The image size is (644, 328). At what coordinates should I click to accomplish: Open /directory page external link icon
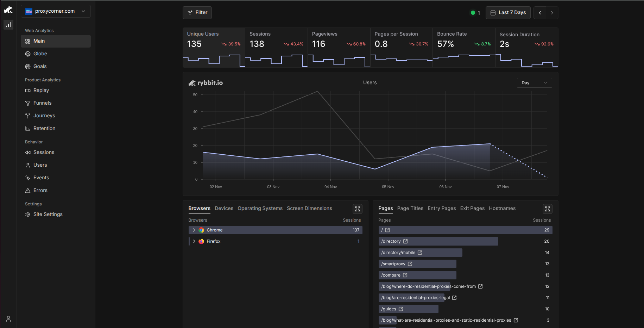point(405,241)
